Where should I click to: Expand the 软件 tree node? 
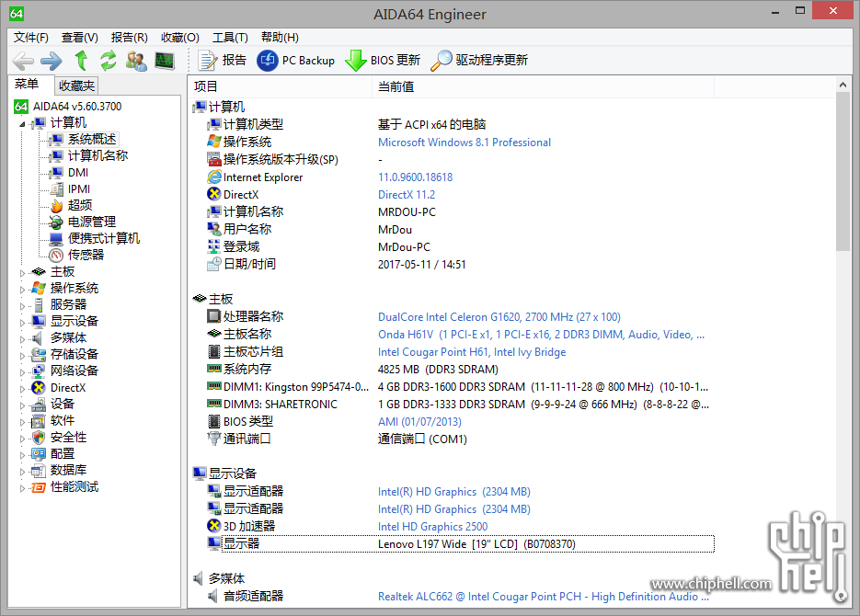[x=22, y=421]
